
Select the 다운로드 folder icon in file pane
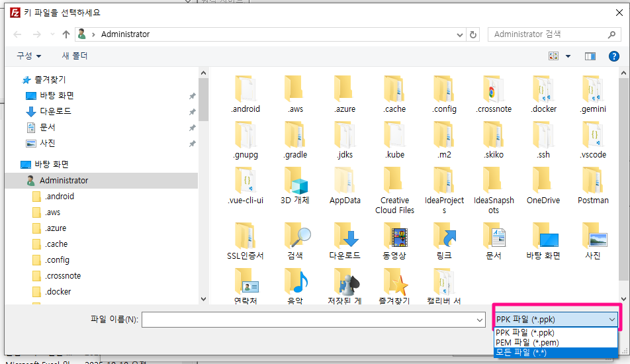346,236
